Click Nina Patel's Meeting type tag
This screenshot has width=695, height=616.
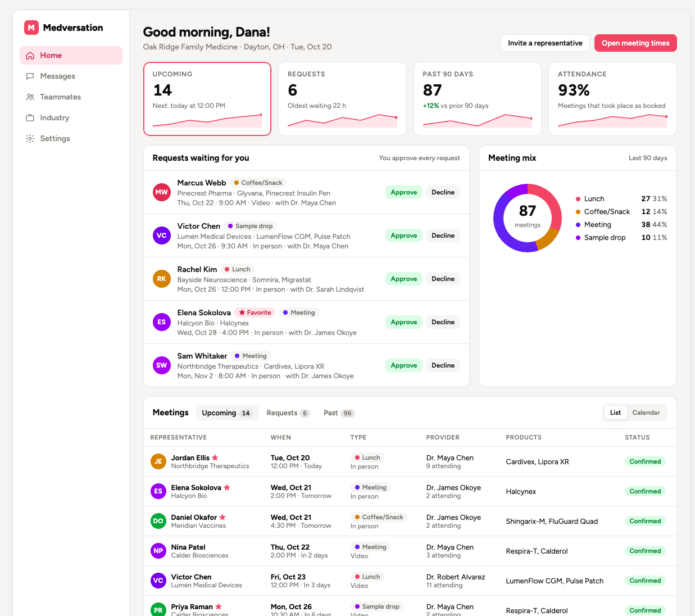[370, 547]
